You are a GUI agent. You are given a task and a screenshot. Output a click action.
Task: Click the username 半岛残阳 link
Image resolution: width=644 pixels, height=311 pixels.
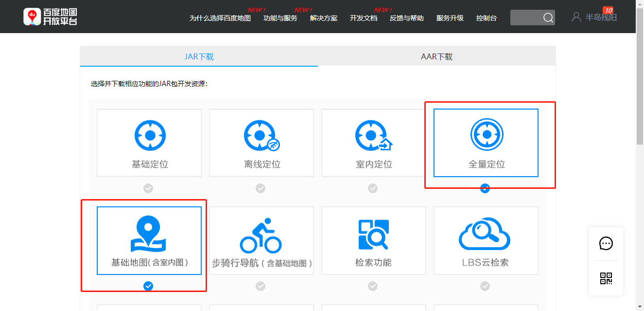[x=601, y=18]
